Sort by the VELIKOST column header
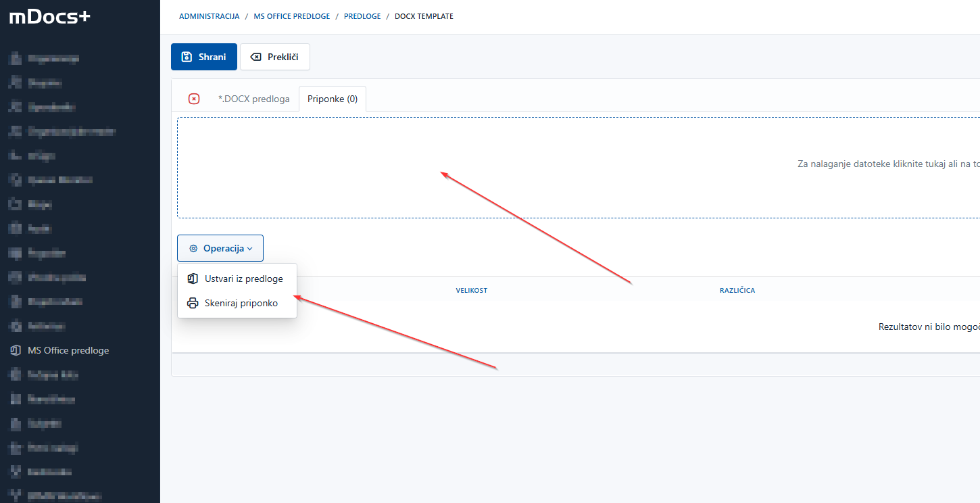Image resolution: width=980 pixels, height=503 pixels. pyautogui.click(x=471, y=291)
